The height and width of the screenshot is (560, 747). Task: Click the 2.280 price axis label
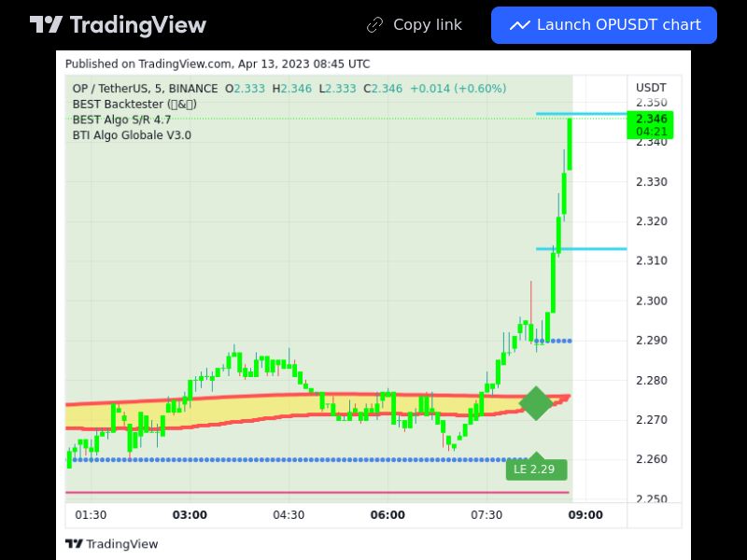651,381
